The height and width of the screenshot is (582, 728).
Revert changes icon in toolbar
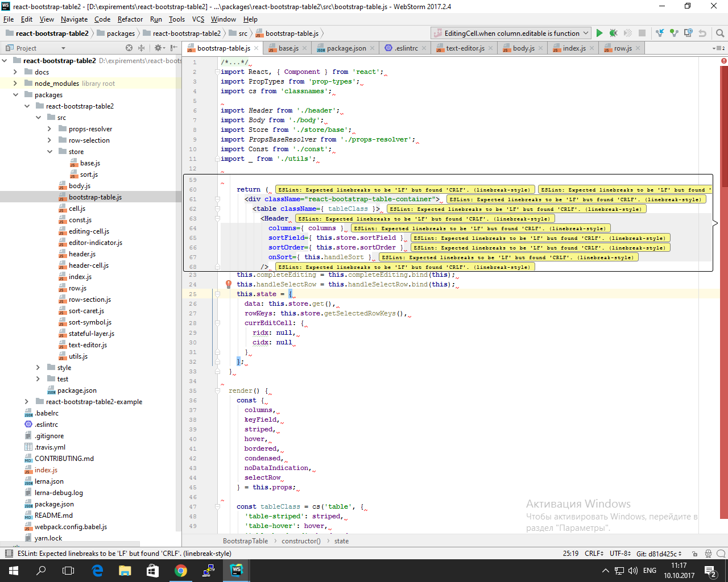click(x=702, y=34)
